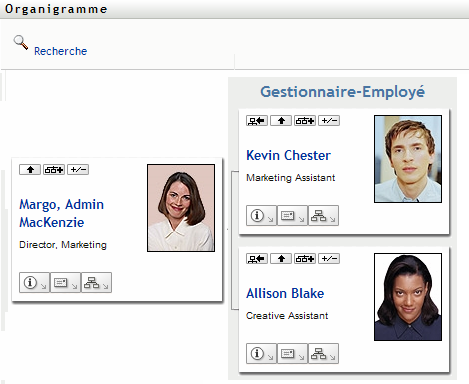
Task: Click Kevin Chester's info icon button
Action: click(x=261, y=216)
